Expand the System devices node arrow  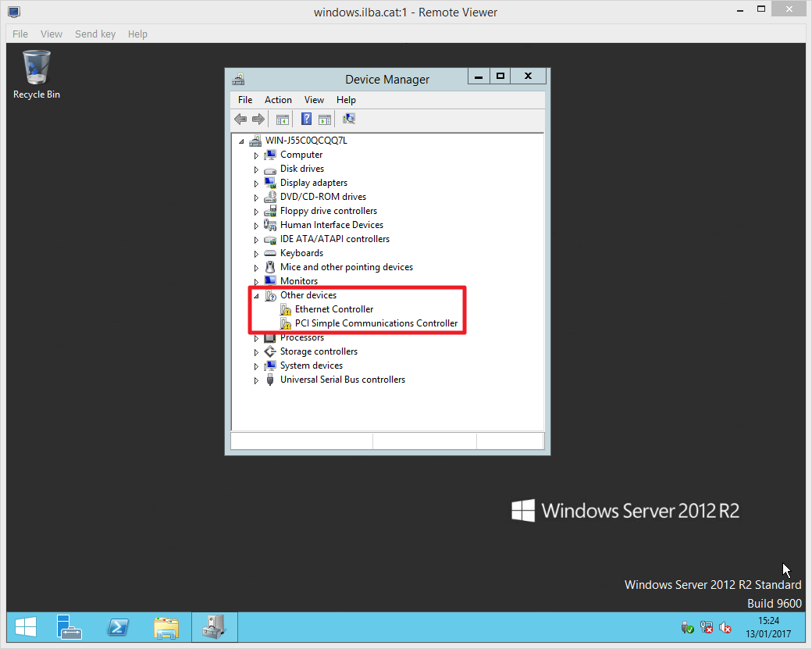pos(256,366)
